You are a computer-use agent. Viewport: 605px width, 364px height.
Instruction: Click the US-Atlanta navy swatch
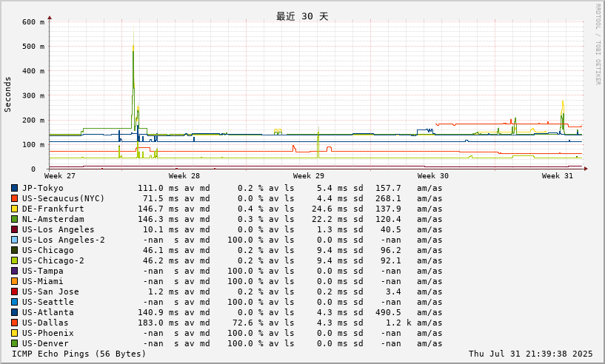(x=14, y=313)
